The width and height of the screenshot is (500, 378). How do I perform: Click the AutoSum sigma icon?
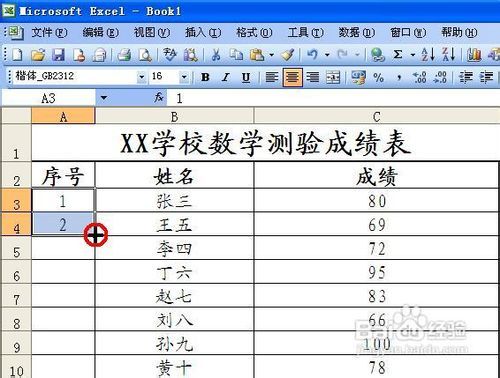pos(398,55)
